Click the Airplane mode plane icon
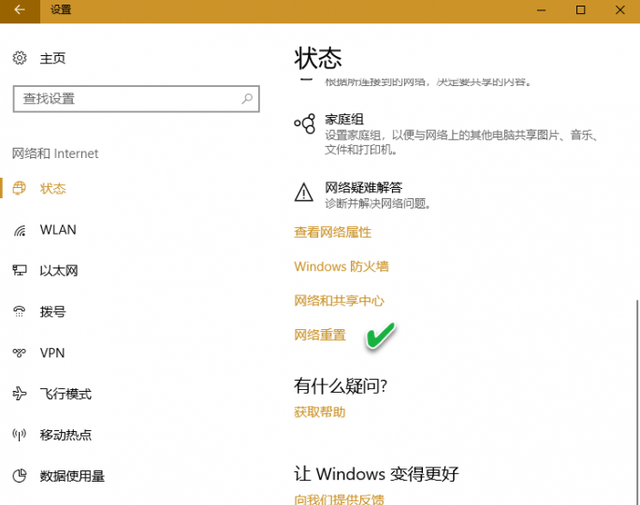This screenshot has width=640, height=505. [19, 394]
